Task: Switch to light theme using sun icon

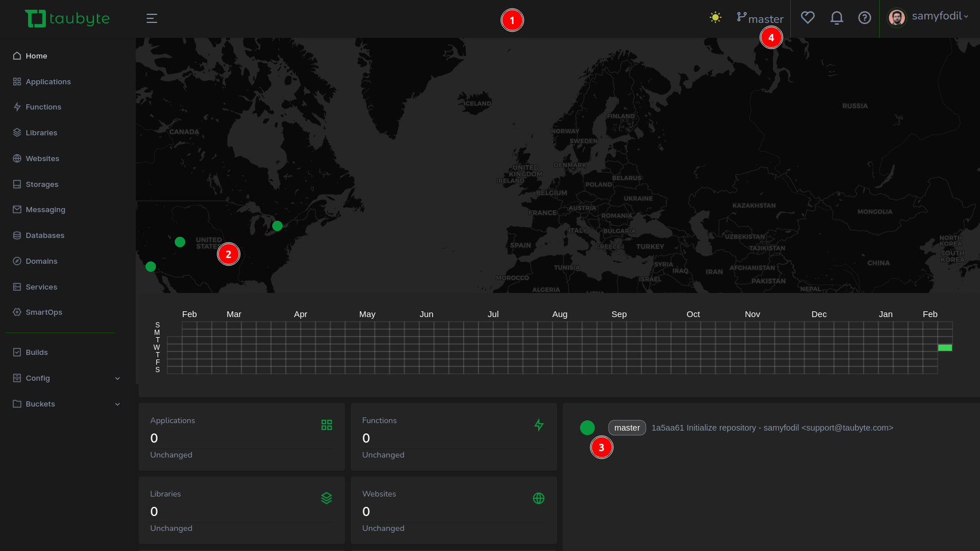Action: tap(715, 17)
